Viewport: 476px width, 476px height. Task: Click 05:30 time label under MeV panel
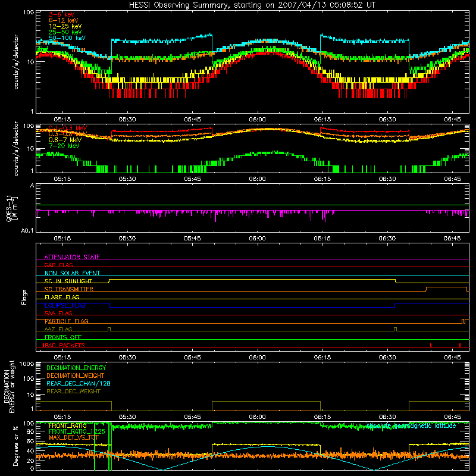tap(127, 179)
